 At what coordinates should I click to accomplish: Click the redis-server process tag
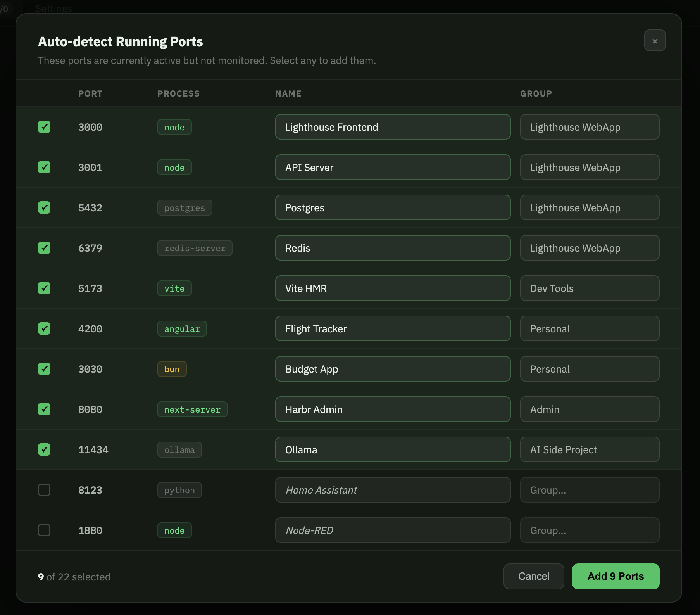pyautogui.click(x=195, y=248)
